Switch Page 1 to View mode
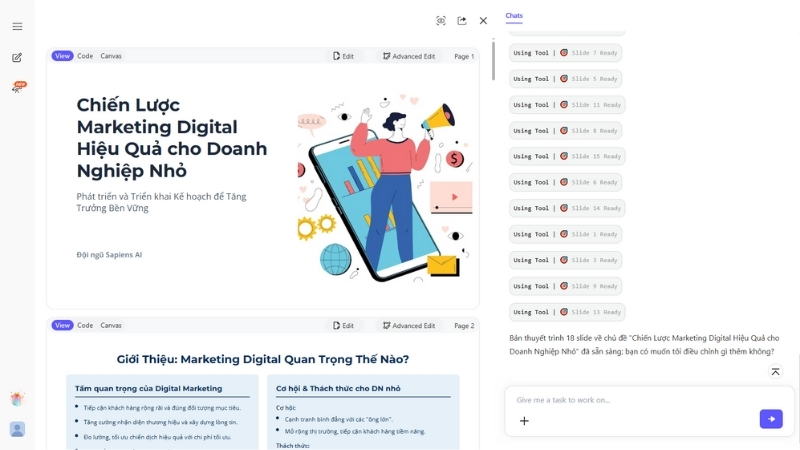Screen dimensions: 800x450 coord(62,56)
